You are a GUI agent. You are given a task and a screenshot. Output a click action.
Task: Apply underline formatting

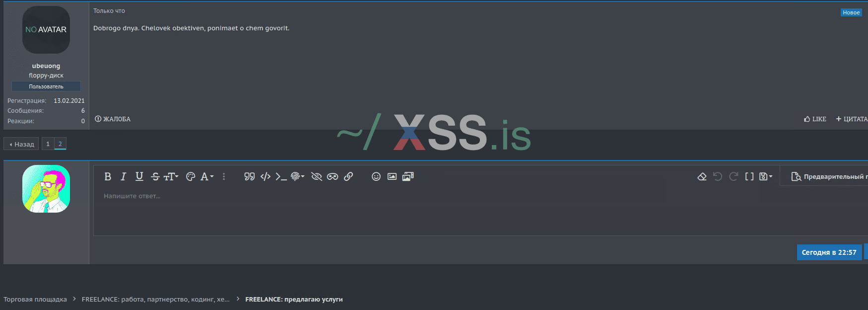click(x=139, y=176)
